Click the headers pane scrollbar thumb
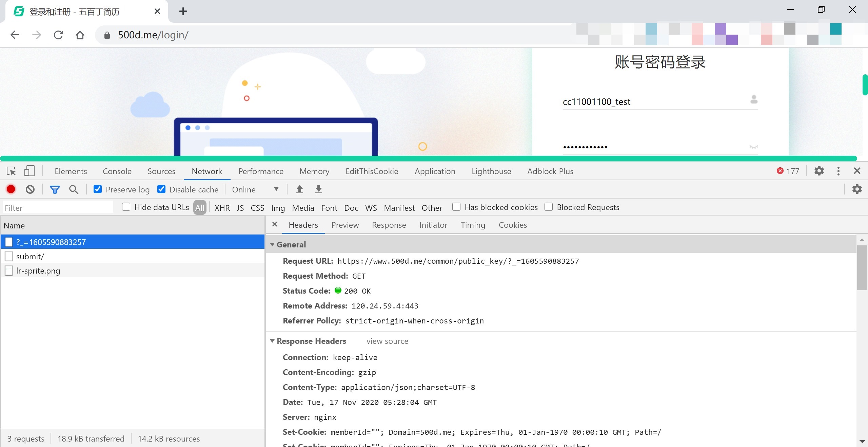This screenshot has width=868, height=447. coord(862,268)
